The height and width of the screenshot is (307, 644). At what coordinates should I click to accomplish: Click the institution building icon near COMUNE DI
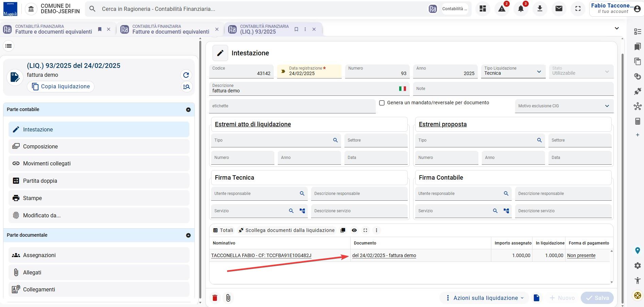(x=31, y=9)
